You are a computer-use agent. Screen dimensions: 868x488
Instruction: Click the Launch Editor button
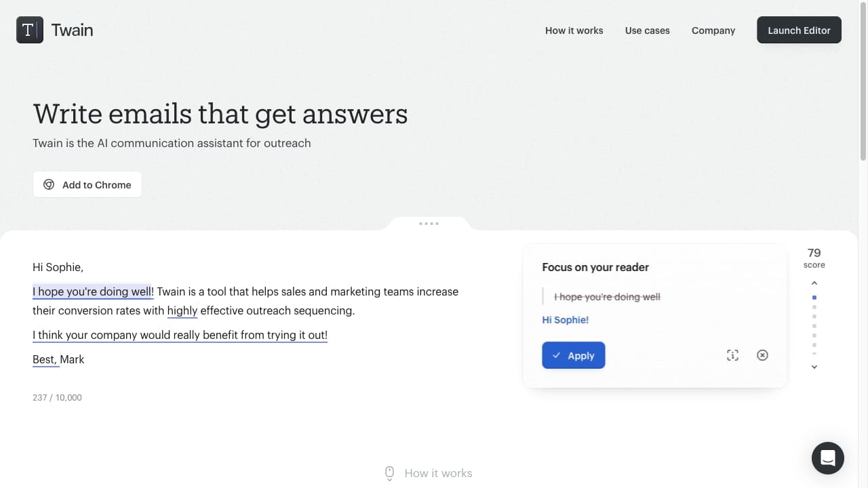799,30
